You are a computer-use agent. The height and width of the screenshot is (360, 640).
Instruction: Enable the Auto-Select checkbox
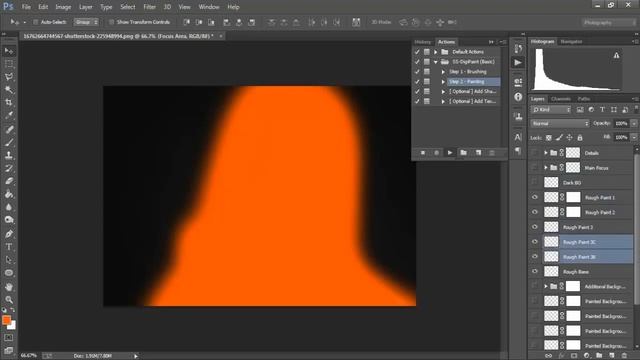[x=36, y=22]
